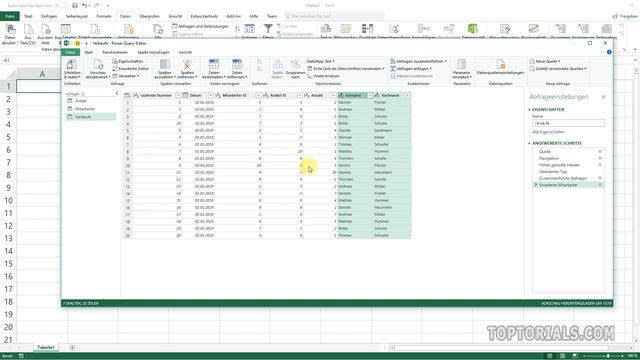
Task: Click Daten abrufen icon in Excel ribbon
Action: (10, 29)
